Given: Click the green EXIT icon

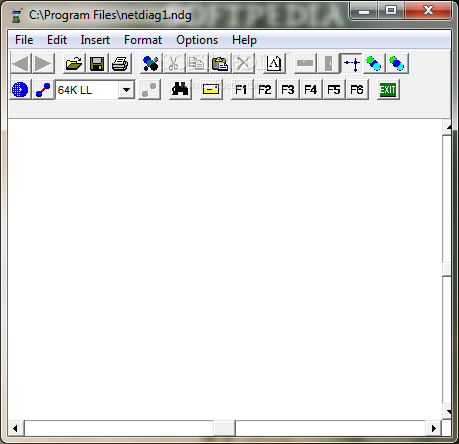Looking at the screenshot, I should pyautogui.click(x=388, y=89).
